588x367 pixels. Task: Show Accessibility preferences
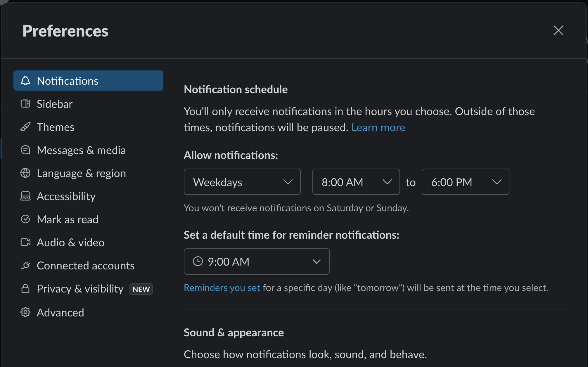pyautogui.click(x=88, y=196)
